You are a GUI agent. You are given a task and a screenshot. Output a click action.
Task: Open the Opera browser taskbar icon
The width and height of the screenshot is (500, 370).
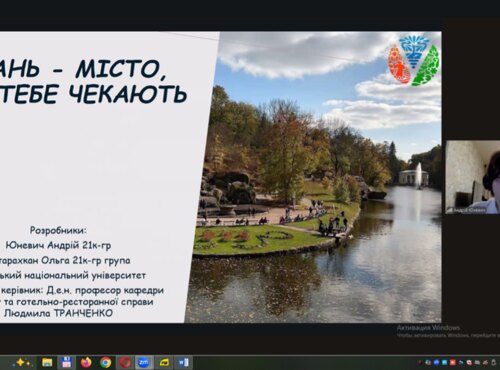(125, 362)
